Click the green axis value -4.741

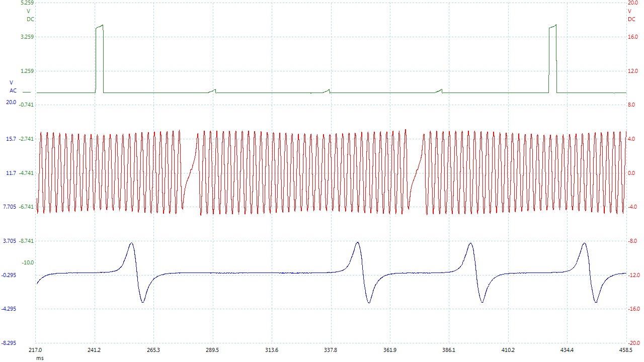26,173
